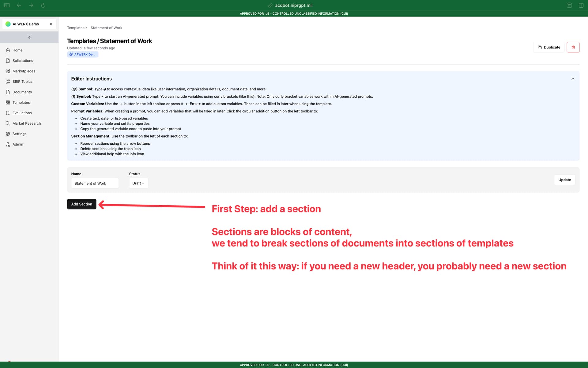Viewport: 588px width, 368px height.
Task: Click the Add Section button
Action: (x=81, y=204)
